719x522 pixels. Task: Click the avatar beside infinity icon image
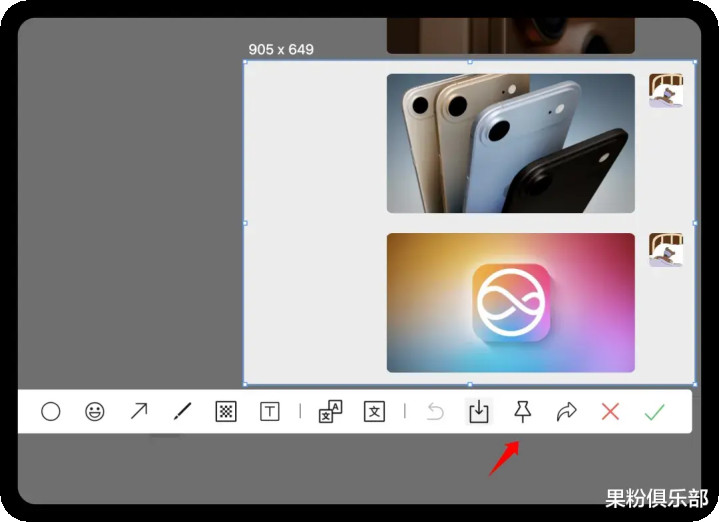click(666, 250)
